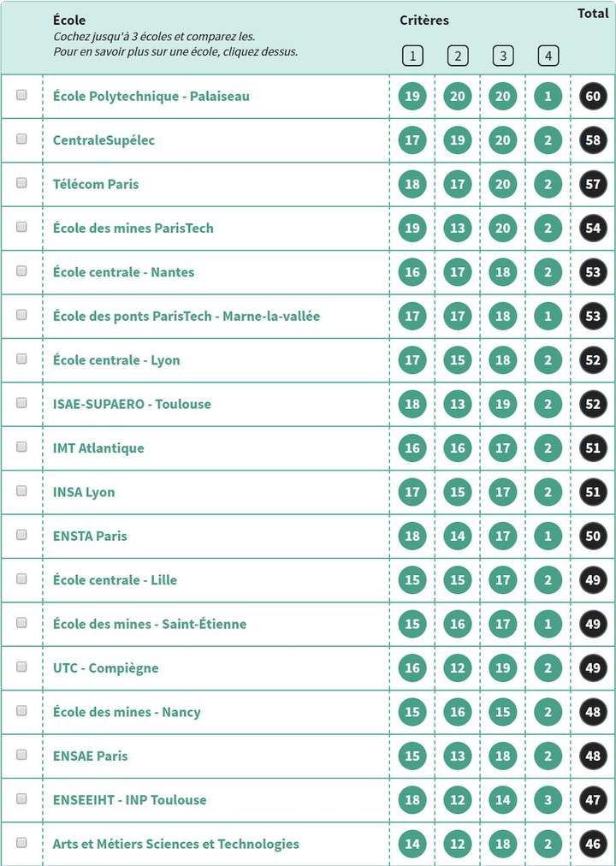The image size is (616, 866).
Task: Open the UTC - Compiègne school link
Action: 105,668
